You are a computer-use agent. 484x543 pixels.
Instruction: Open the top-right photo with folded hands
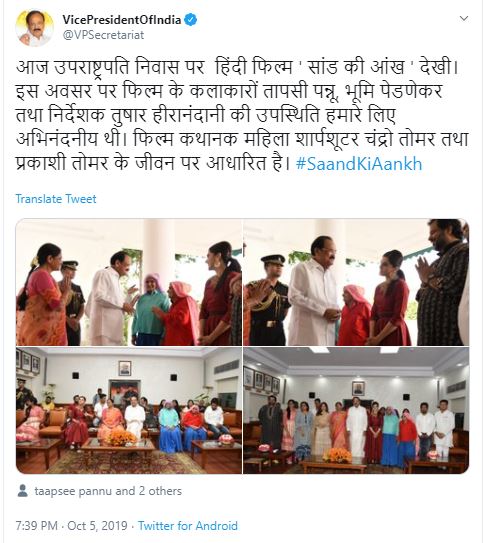click(356, 282)
